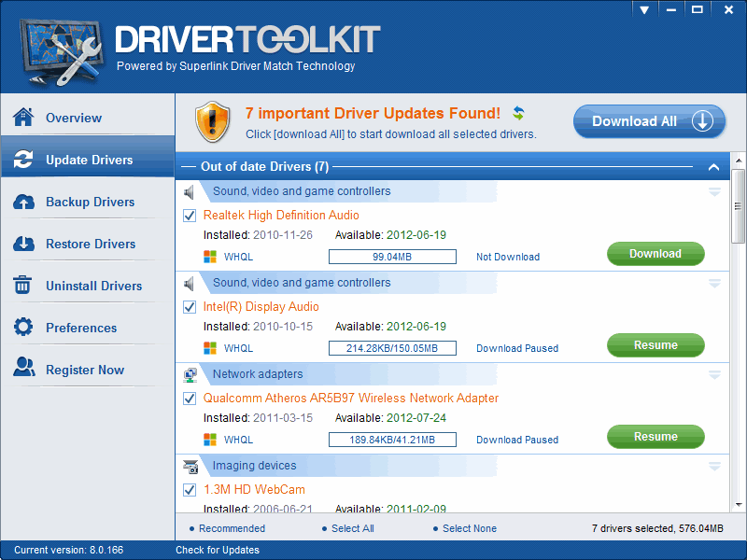Click the orange warning shield icon
The height and width of the screenshot is (560, 747).
coord(212,122)
